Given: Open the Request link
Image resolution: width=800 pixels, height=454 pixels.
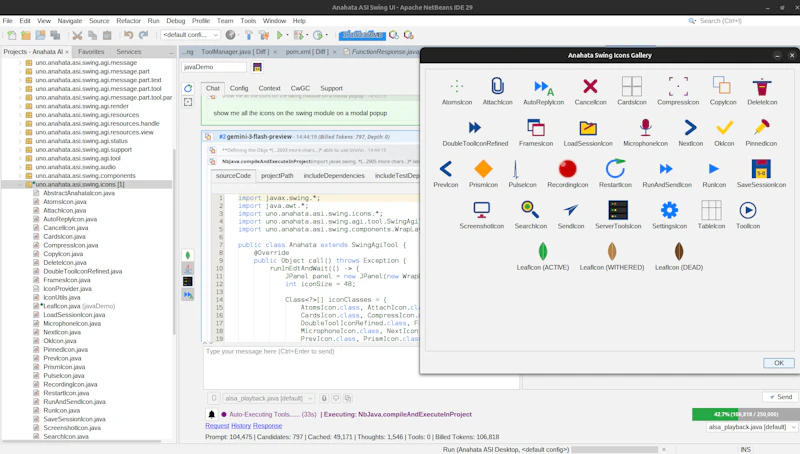Looking at the screenshot, I should tap(217, 425).
